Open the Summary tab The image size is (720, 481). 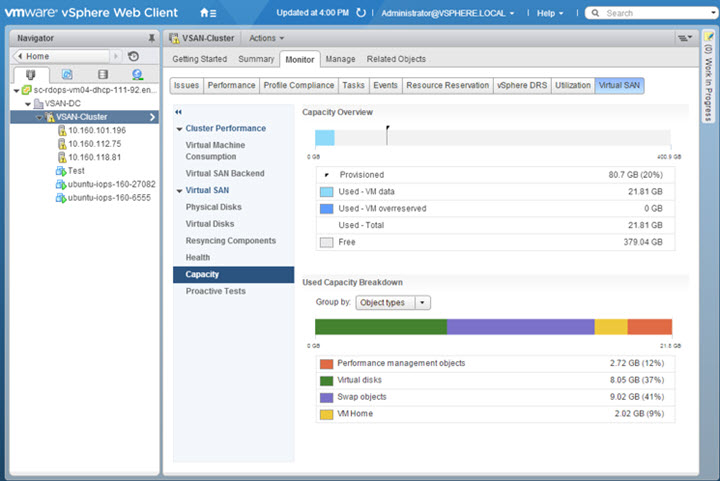(256, 59)
